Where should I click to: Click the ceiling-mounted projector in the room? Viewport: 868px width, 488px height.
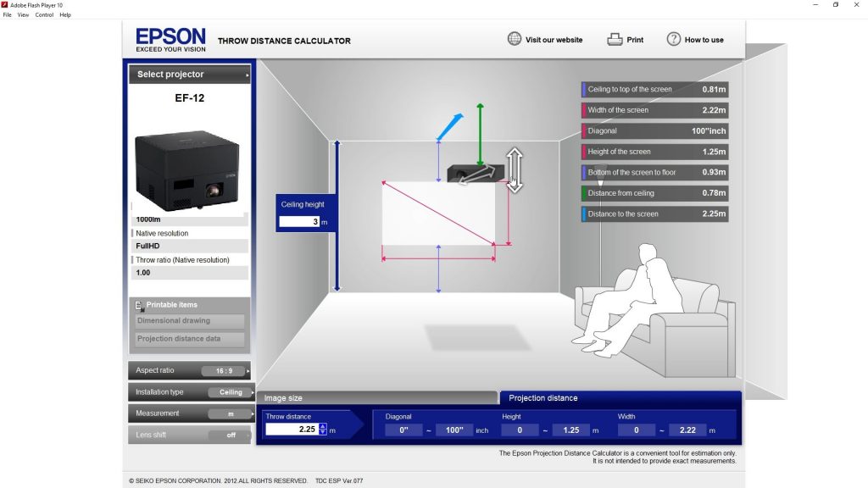pos(475,173)
